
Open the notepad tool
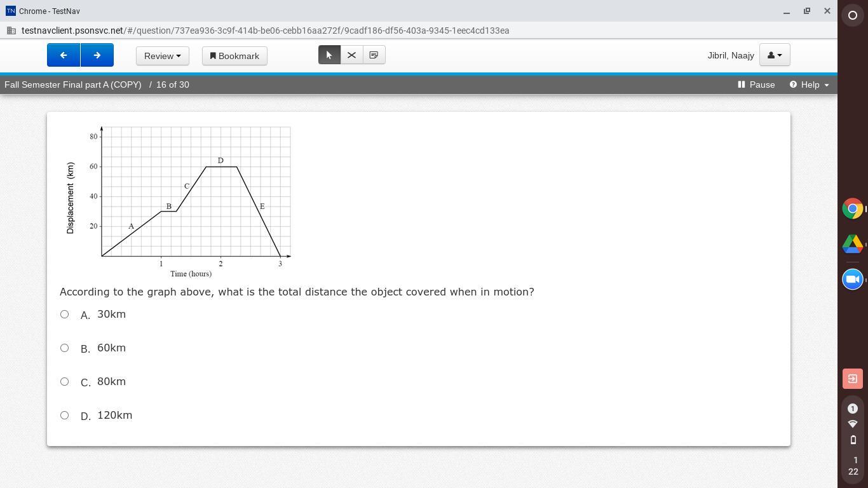pyautogui.click(x=374, y=55)
